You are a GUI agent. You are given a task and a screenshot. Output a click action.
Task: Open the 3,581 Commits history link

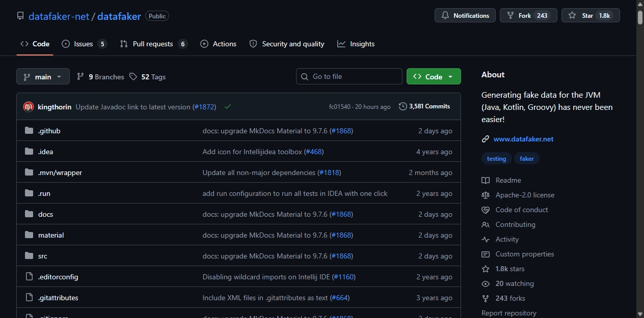(x=425, y=106)
